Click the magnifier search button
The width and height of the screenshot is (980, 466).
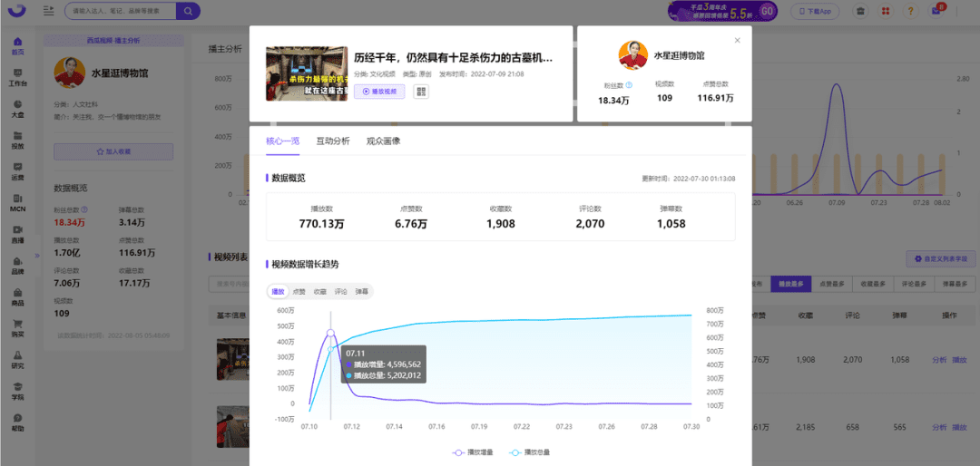point(188,11)
